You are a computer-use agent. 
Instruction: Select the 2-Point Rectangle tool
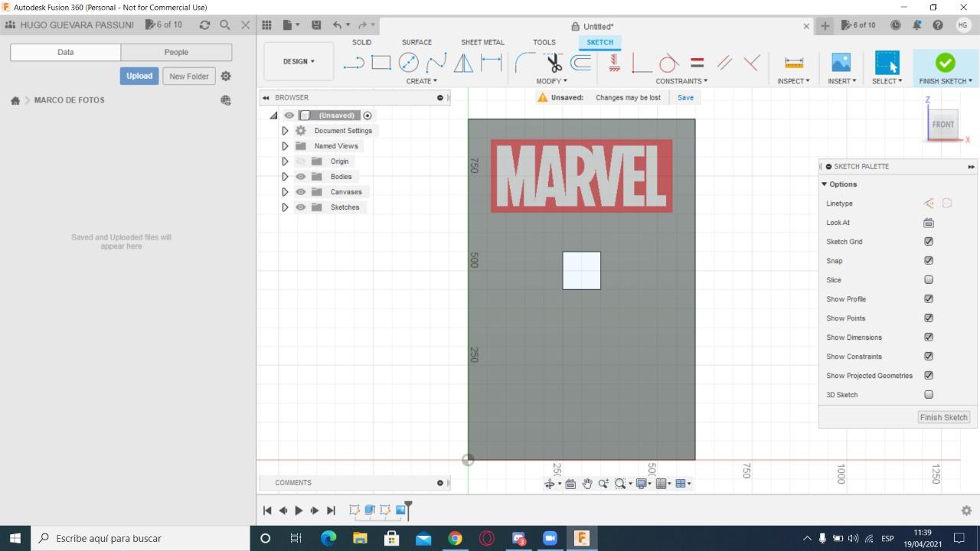[381, 63]
